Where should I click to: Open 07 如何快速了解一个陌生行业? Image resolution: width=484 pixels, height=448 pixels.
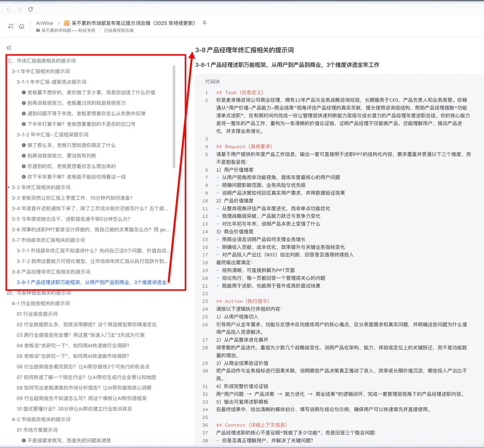click(x=86, y=377)
